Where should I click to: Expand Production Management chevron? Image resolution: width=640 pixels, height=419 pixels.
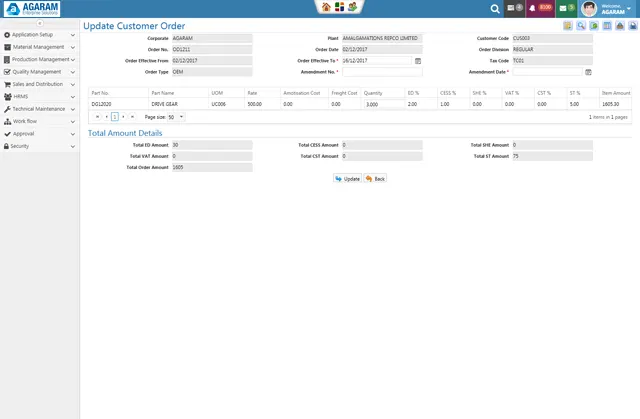[x=73, y=60]
